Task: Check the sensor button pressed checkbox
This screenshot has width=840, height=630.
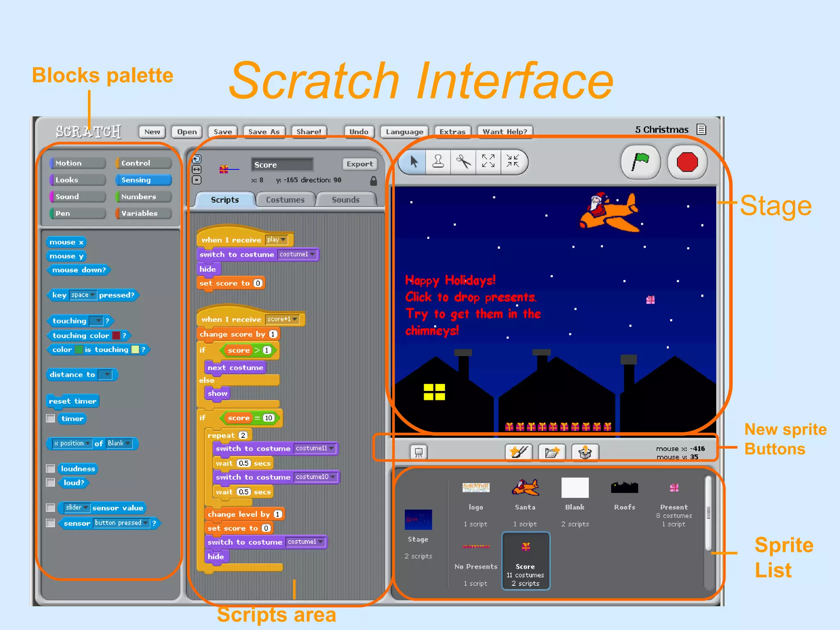Action: point(50,523)
